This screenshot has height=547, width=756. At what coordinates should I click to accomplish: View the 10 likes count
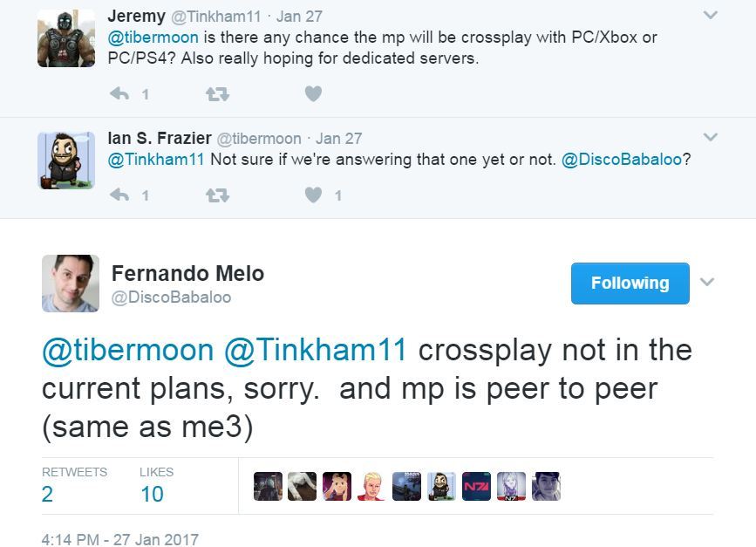click(152, 494)
